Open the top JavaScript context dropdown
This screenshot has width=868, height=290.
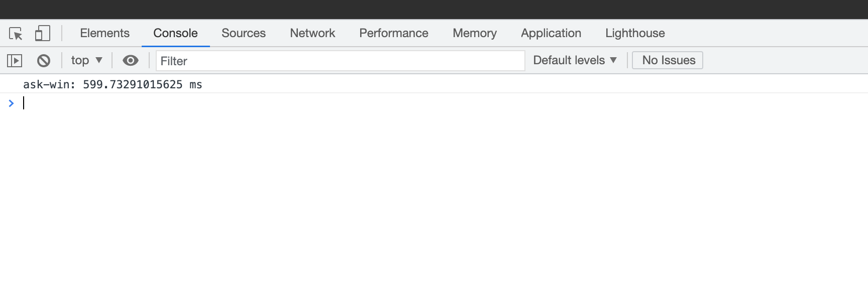[x=86, y=61]
